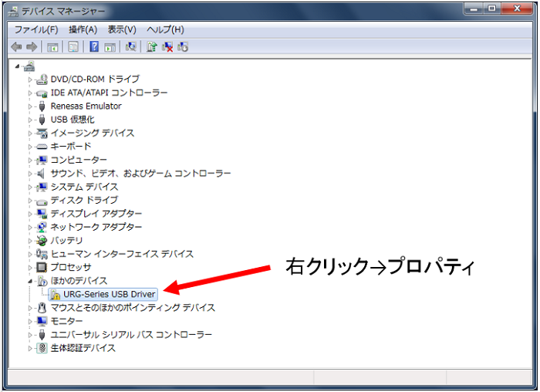Select マウスとそのほかのポインティング デバイス row
Screen dimensions: 540x392
[133, 308]
